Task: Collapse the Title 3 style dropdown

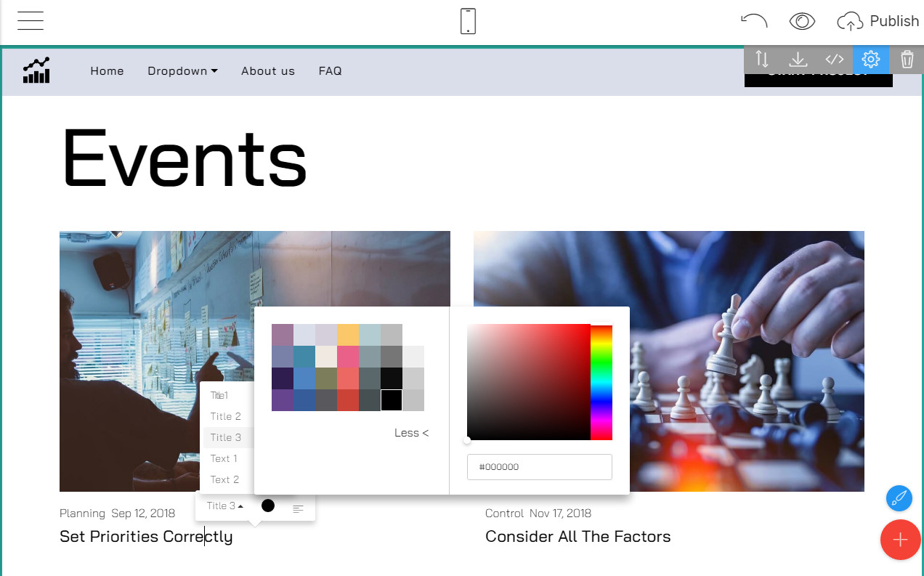Action: (224, 506)
